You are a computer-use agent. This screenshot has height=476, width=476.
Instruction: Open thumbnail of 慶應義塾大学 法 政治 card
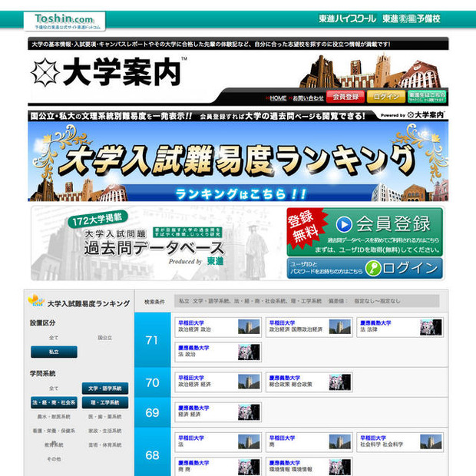[249, 352]
